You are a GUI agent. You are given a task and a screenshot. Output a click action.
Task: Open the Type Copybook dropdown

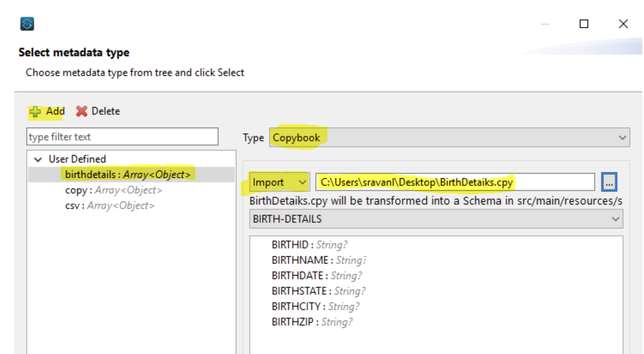449,137
